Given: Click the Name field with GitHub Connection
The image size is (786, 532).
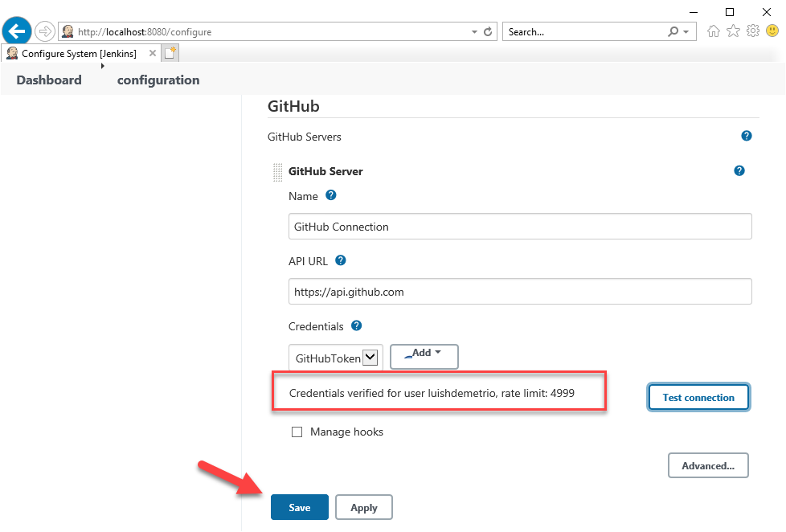Looking at the screenshot, I should (x=520, y=227).
